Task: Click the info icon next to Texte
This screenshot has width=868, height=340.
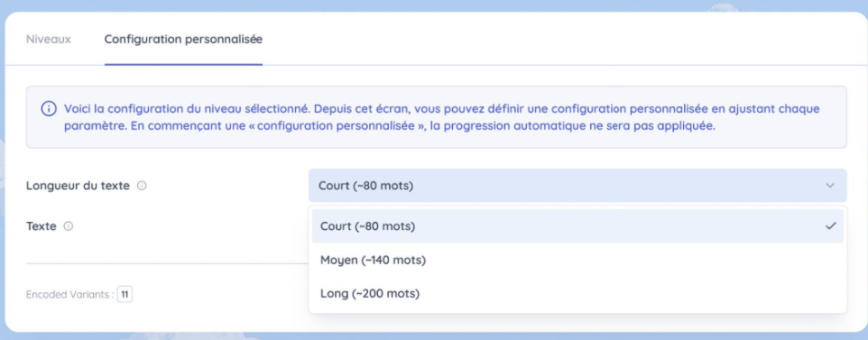Action: tap(68, 226)
